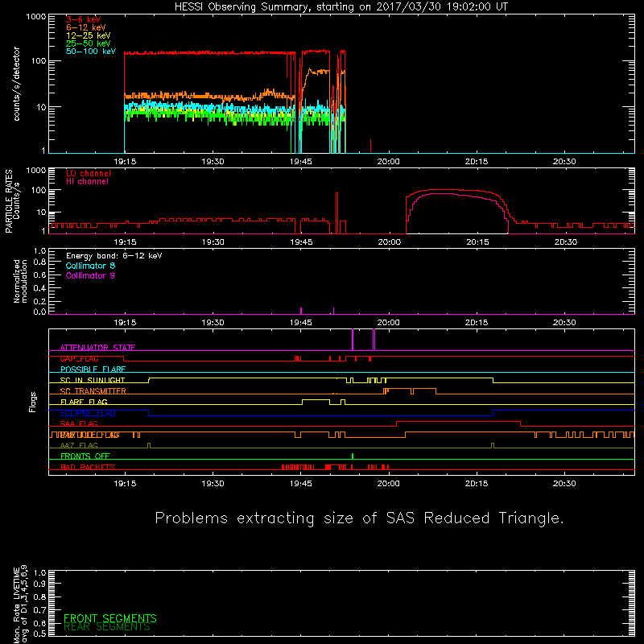Click the green FRONTS_OFF spike marker
644x644 pixels.
tap(353, 456)
